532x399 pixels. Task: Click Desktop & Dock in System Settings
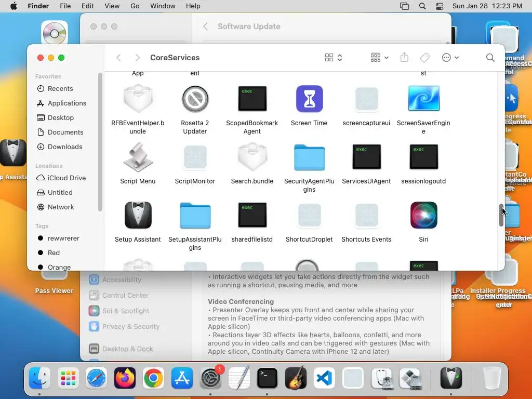click(x=121, y=349)
